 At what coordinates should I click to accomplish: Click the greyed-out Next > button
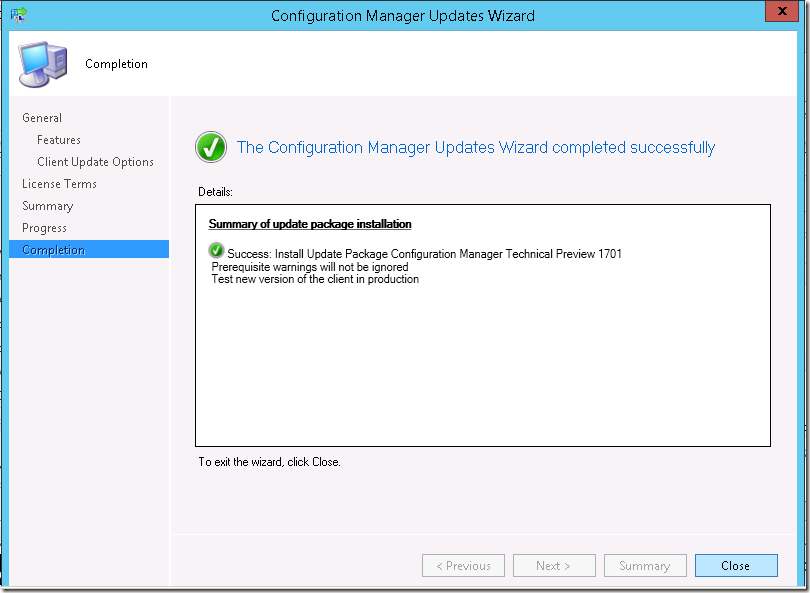(554, 566)
